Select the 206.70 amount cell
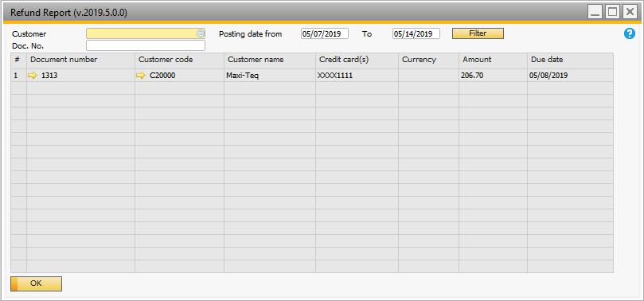The height and width of the screenshot is (301, 644). [x=494, y=76]
